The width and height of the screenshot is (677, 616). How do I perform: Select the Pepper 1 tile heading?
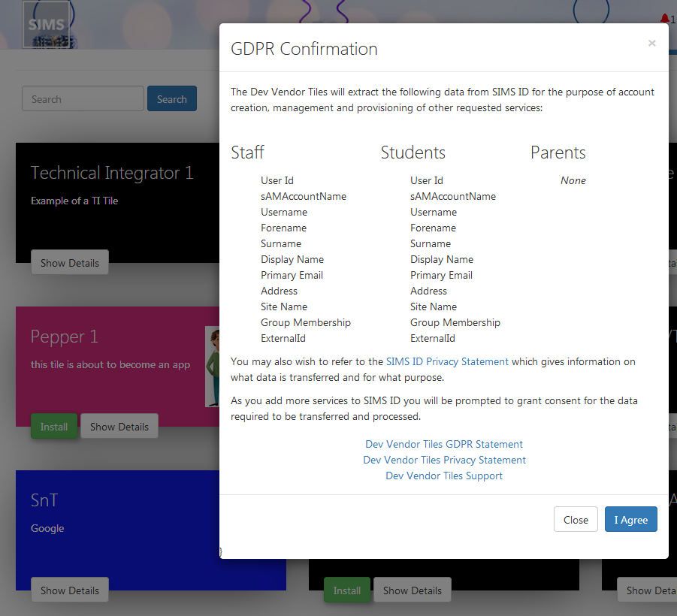point(65,337)
